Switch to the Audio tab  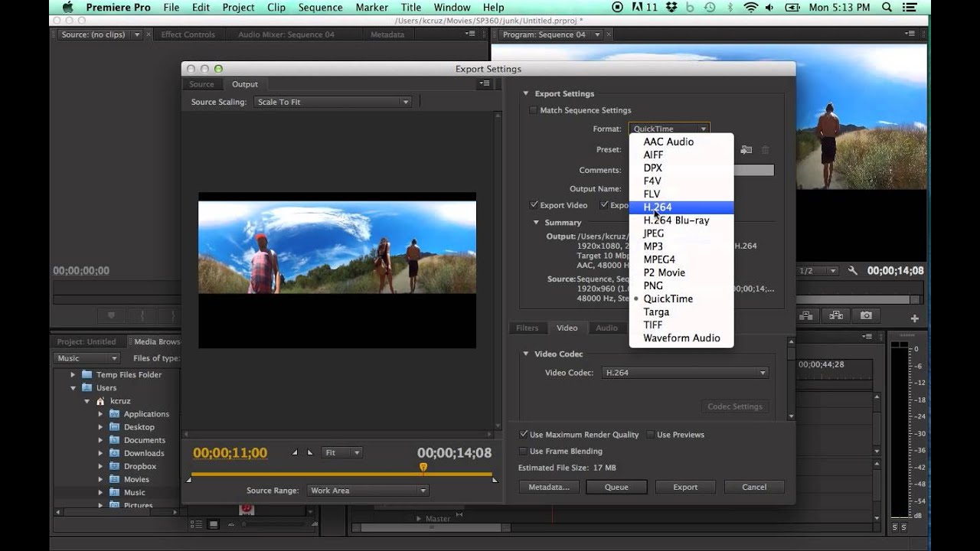(607, 328)
